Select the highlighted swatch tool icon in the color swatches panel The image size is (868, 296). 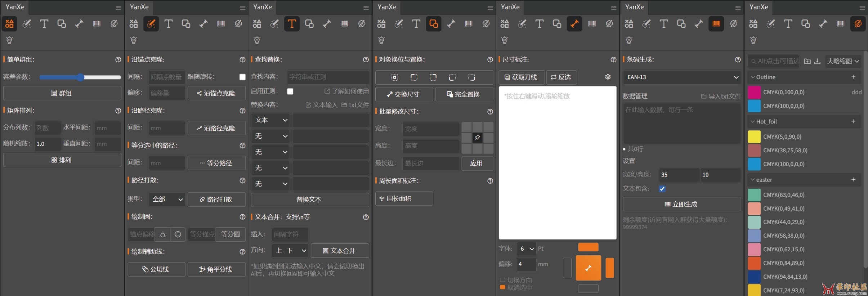858,24
